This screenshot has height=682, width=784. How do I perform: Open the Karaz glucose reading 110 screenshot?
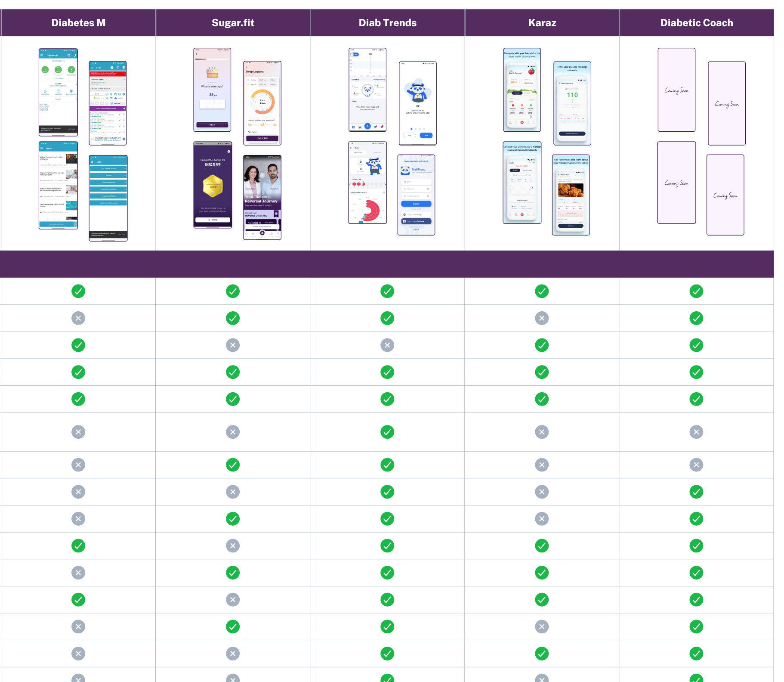point(572,103)
